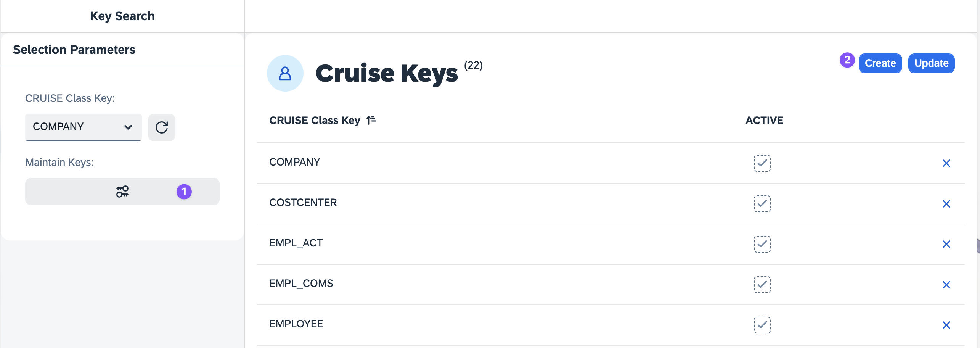Click the Create button
The width and height of the screenshot is (980, 348).
(x=880, y=63)
